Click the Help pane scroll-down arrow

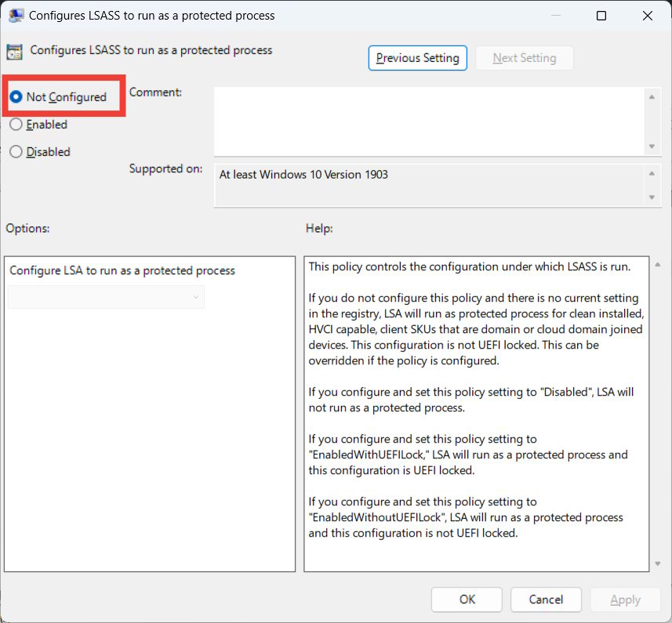tap(659, 563)
